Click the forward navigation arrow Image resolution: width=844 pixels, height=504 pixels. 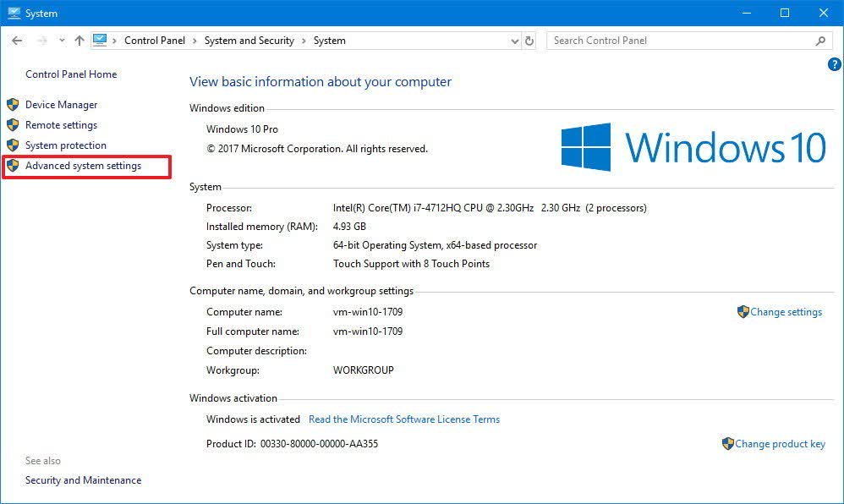tap(42, 41)
